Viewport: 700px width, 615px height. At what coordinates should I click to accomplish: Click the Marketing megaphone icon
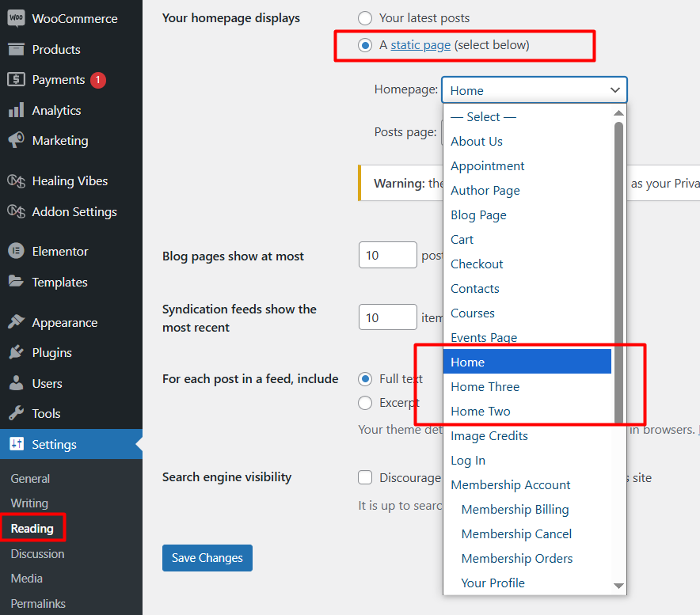click(16, 140)
